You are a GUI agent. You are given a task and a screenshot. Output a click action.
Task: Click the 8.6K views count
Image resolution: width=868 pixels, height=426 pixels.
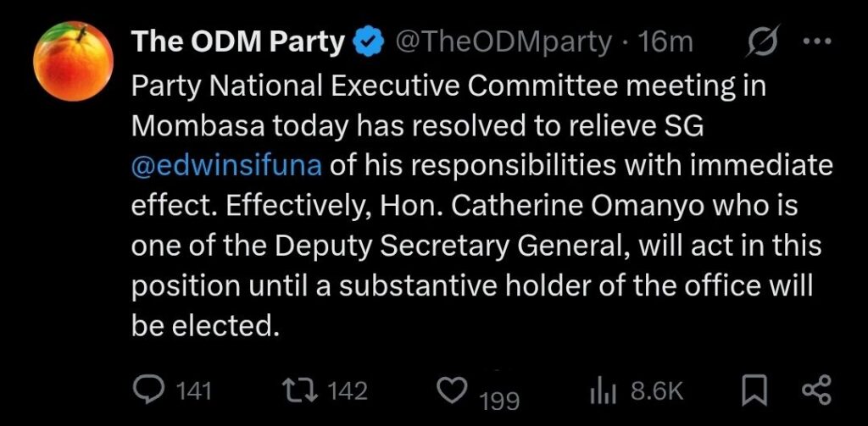pos(657,390)
